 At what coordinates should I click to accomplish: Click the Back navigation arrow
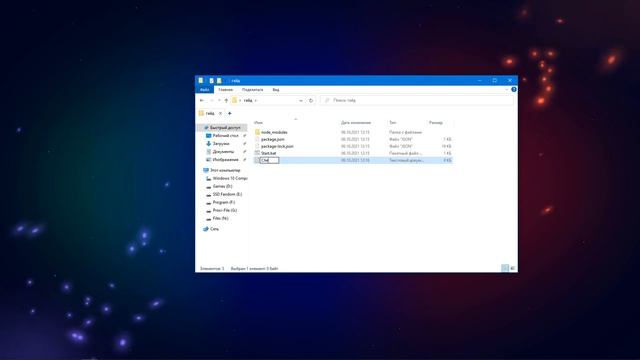point(202,100)
